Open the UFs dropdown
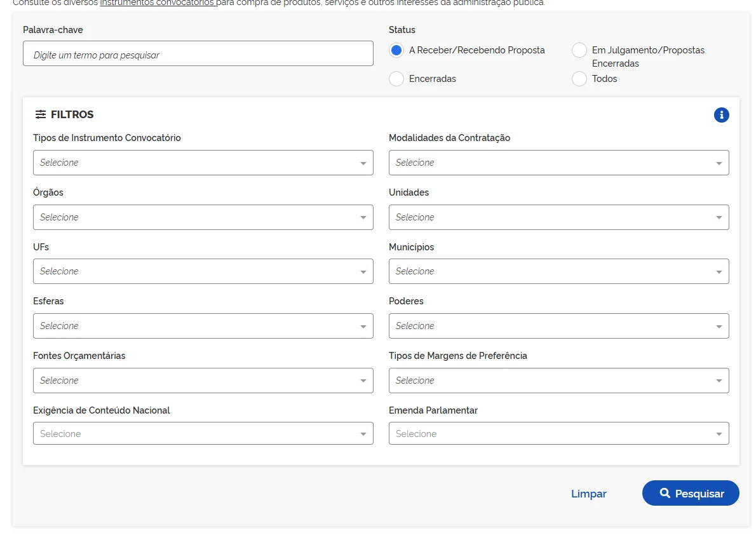The width and height of the screenshot is (756, 540). (x=203, y=271)
